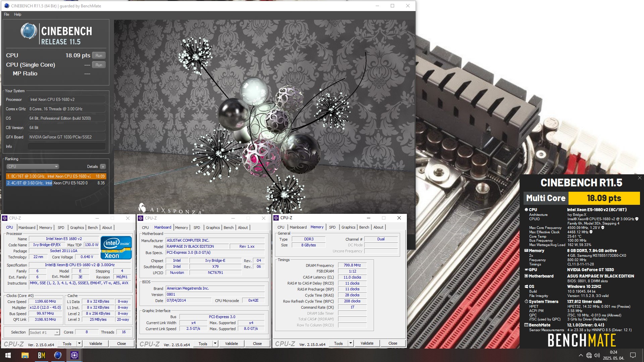The height and width of the screenshot is (362, 644).
Task: Click Memory section icon in BenchMate panel
Action: (x=526, y=251)
